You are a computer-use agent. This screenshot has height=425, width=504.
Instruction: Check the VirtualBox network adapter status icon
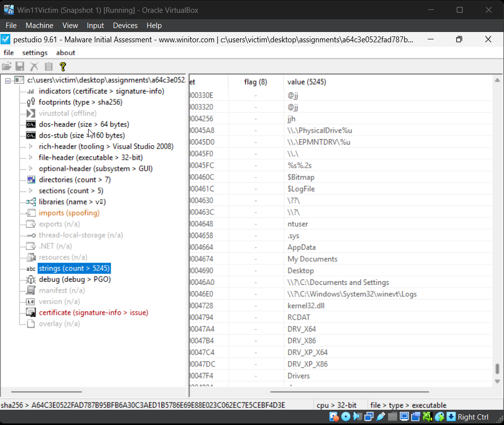click(x=369, y=417)
